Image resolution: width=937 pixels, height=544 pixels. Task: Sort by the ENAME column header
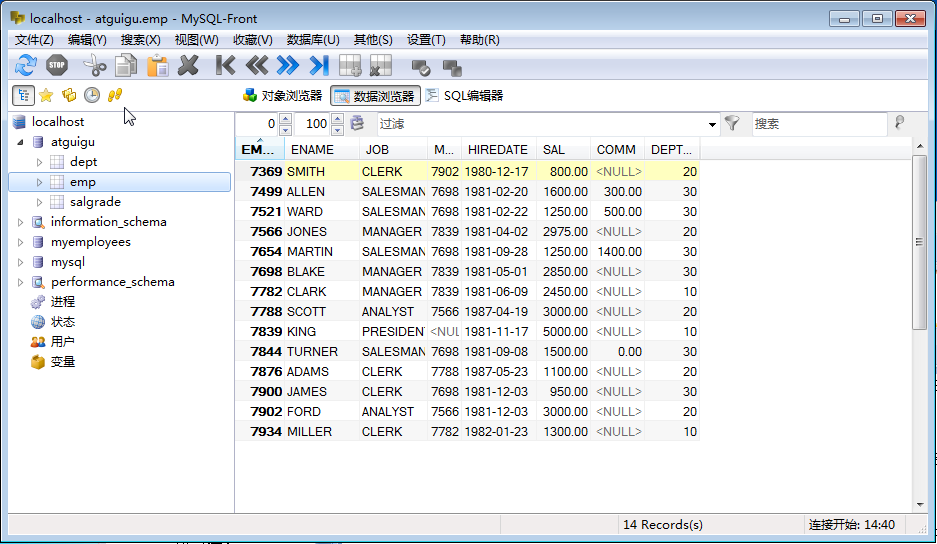pos(321,149)
